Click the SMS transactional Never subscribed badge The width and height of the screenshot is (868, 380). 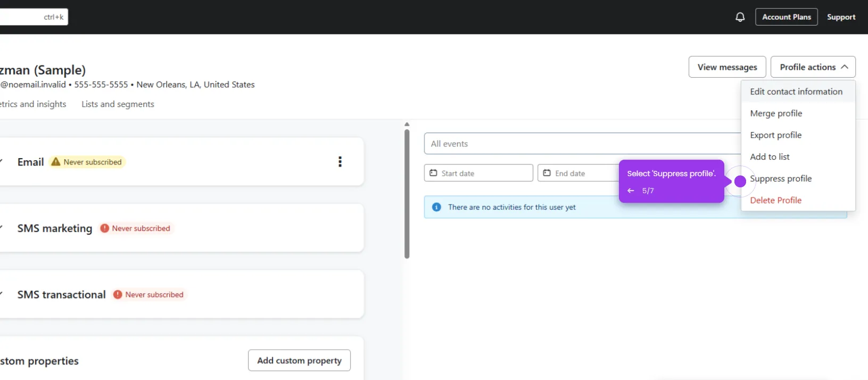(x=148, y=294)
